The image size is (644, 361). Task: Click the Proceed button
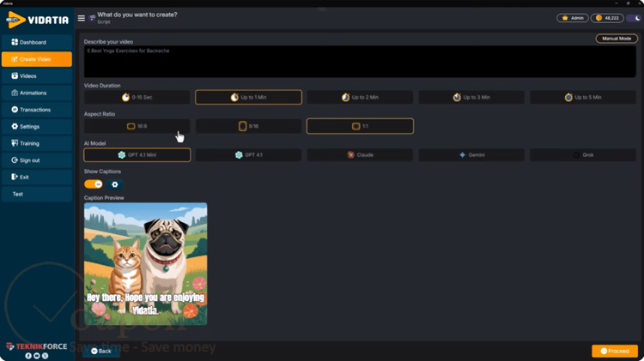[615, 351]
